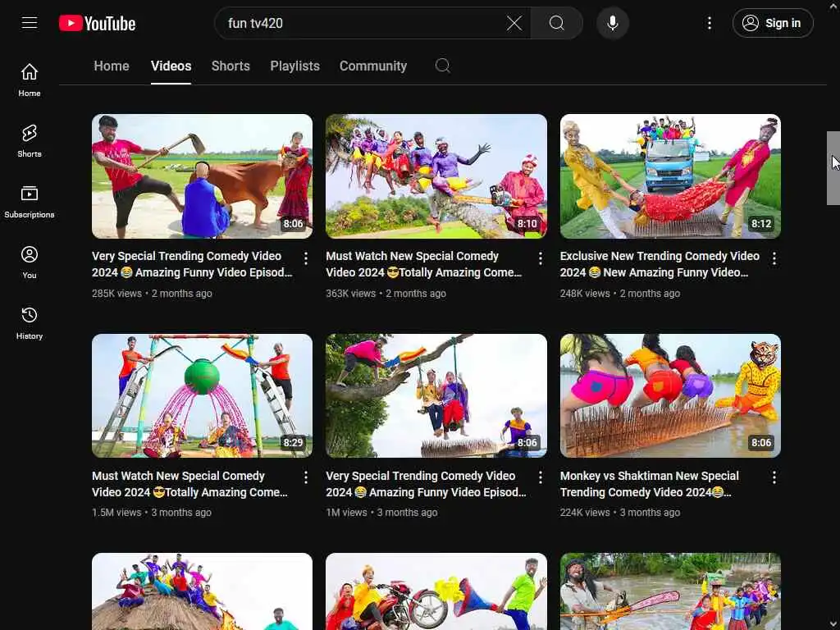This screenshot has height=630, width=840.
Task: Click the channel search magnifier icon
Action: 442,66
